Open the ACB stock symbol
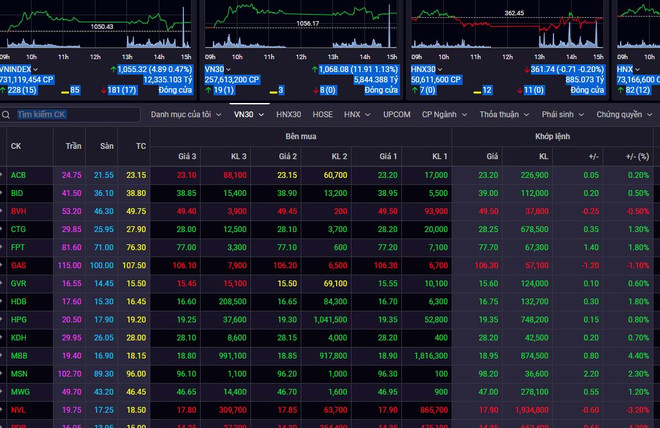This screenshot has height=428, width=660. (17, 175)
